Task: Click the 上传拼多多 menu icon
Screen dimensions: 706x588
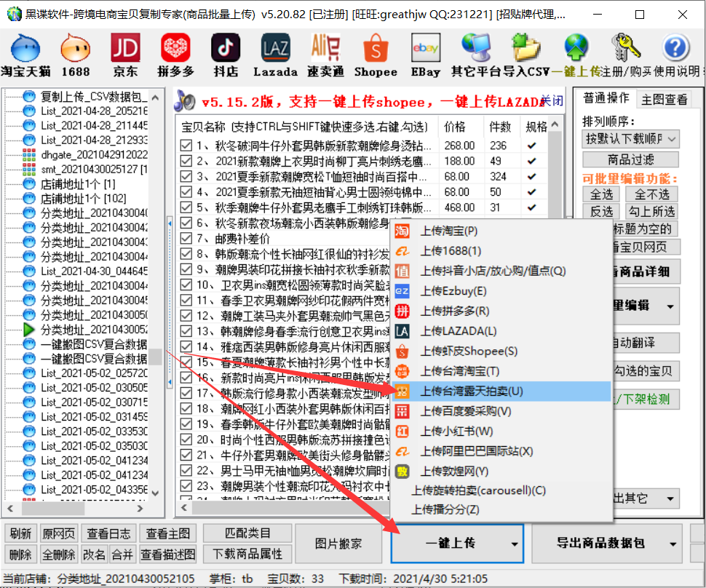Action: [x=402, y=311]
